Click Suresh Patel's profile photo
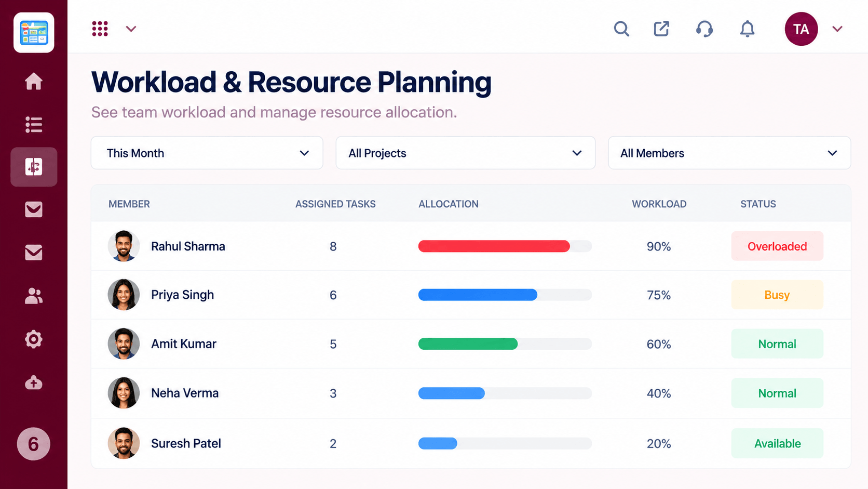Screen dimensions: 868x489 coord(124,443)
